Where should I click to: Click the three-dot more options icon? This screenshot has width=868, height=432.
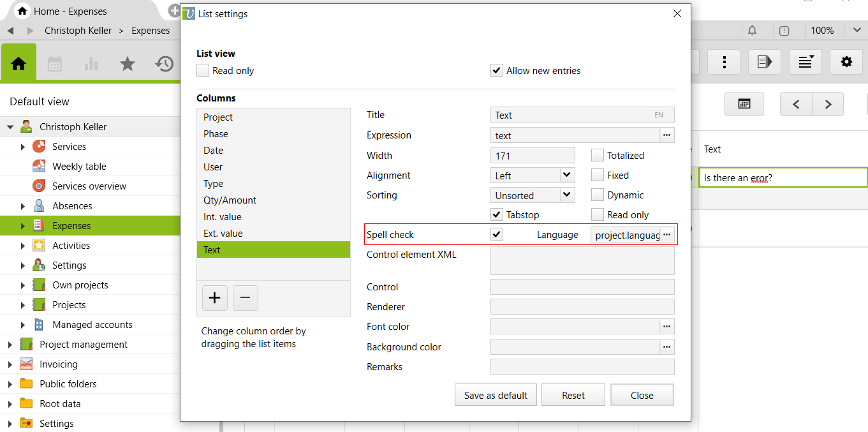tap(725, 62)
